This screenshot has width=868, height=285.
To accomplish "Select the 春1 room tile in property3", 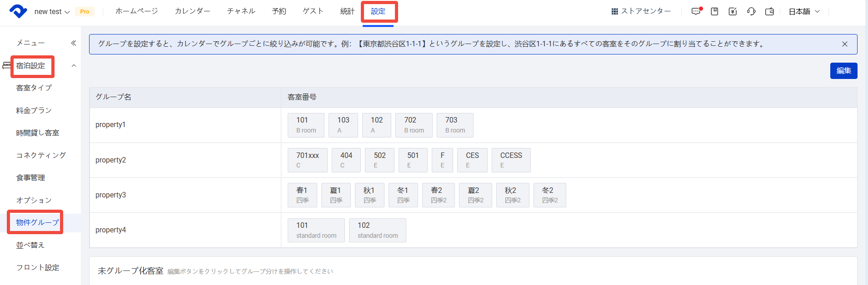I will 302,195.
